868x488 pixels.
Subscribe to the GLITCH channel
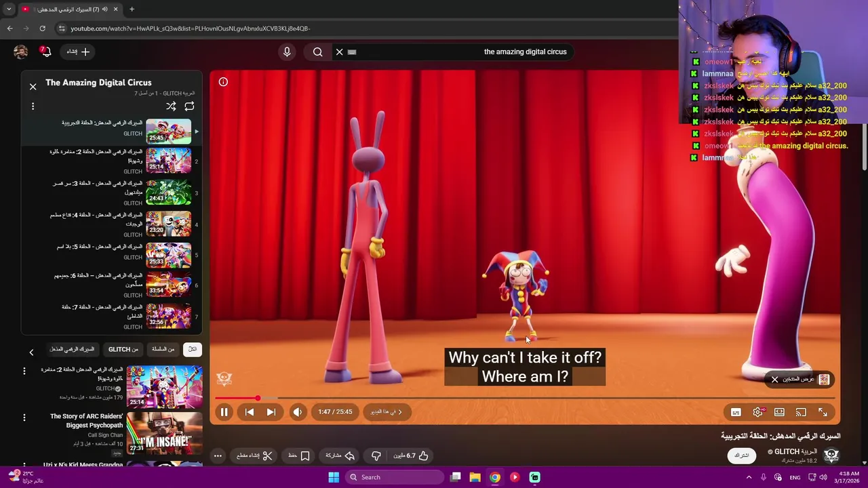point(742,455)
